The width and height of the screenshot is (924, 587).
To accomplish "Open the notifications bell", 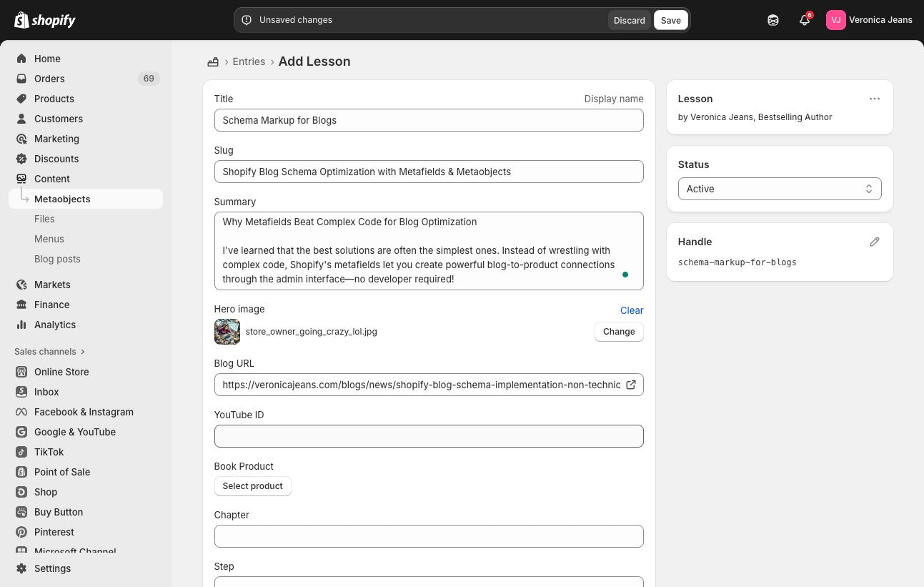I will click(x=805, y=20).
